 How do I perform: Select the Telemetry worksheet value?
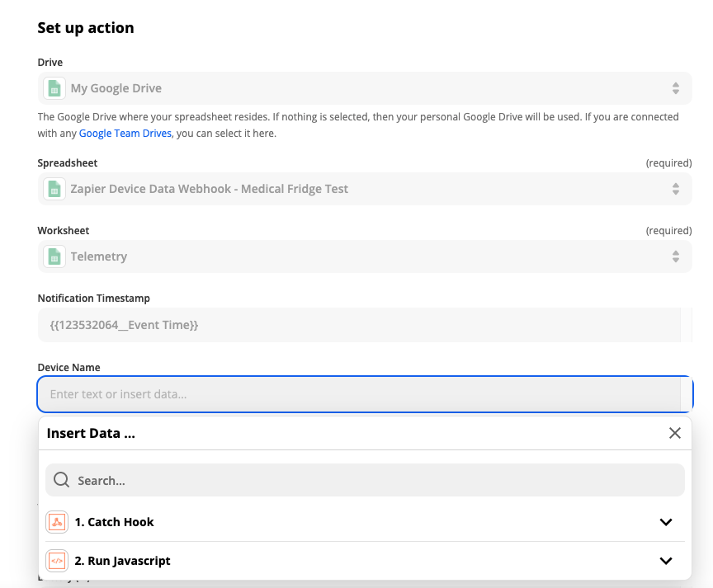(x=99, y=256)
